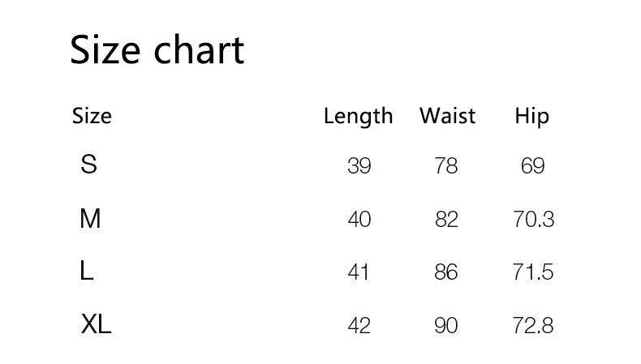Select the S size row label

point(89,165)
